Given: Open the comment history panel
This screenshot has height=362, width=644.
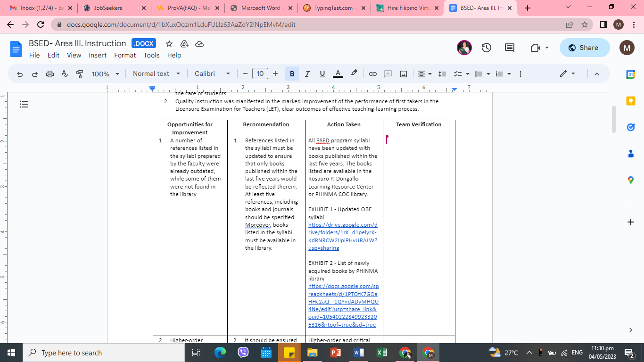Looking at the screenshot, I should point(510,48).
